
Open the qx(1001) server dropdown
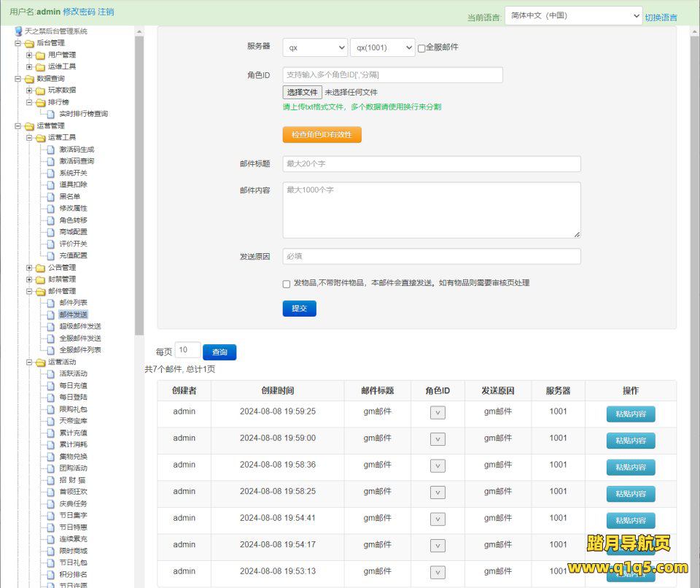(x=382, y=47)
